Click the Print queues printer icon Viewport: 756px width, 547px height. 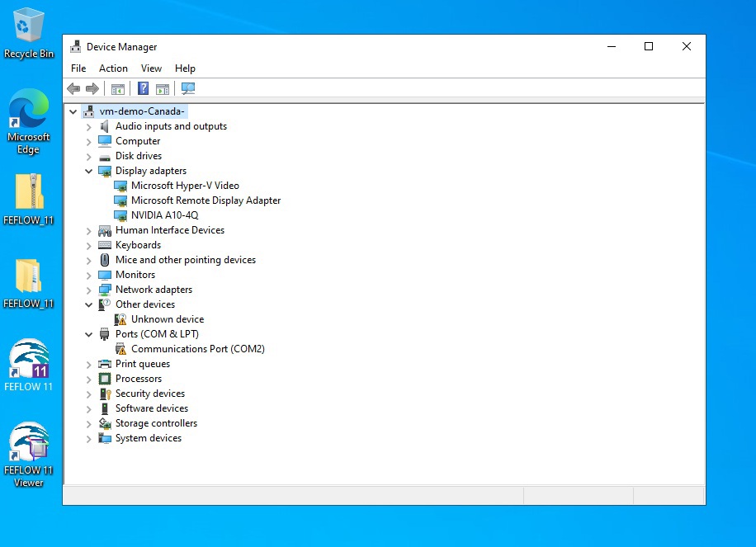105,364
